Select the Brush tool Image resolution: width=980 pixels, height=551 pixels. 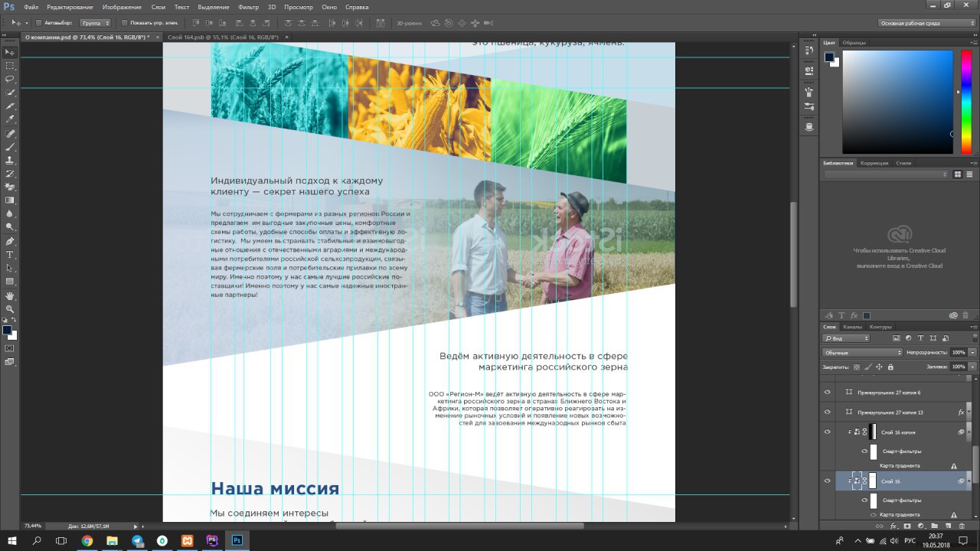[x=10, y=146]
